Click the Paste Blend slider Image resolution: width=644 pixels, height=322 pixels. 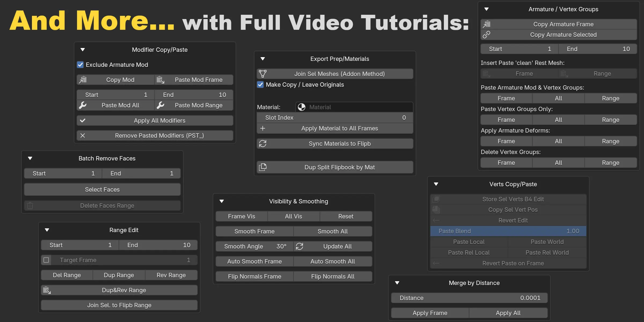point(508,231)
